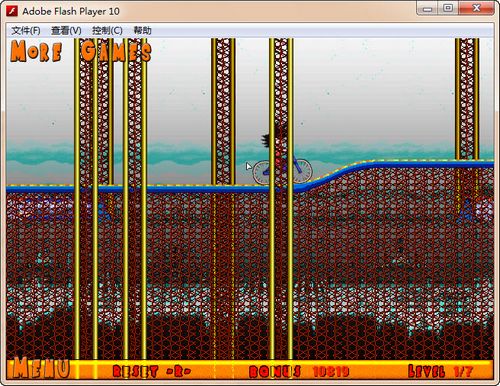This screenshot has width=500, height=386.
Task: Maximize the Flash Player window
Action: coord(449,8)
